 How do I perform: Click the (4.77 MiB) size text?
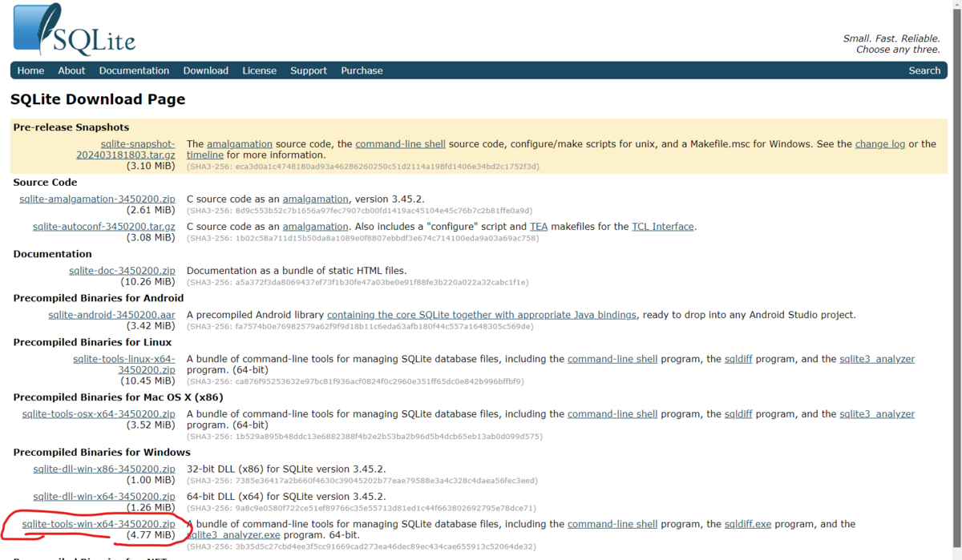coord(151,535)
